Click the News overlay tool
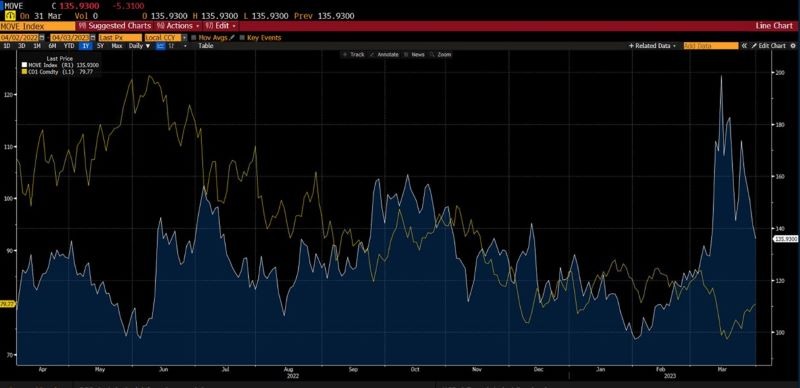800x388 pixels. click(x=414, y=54)
